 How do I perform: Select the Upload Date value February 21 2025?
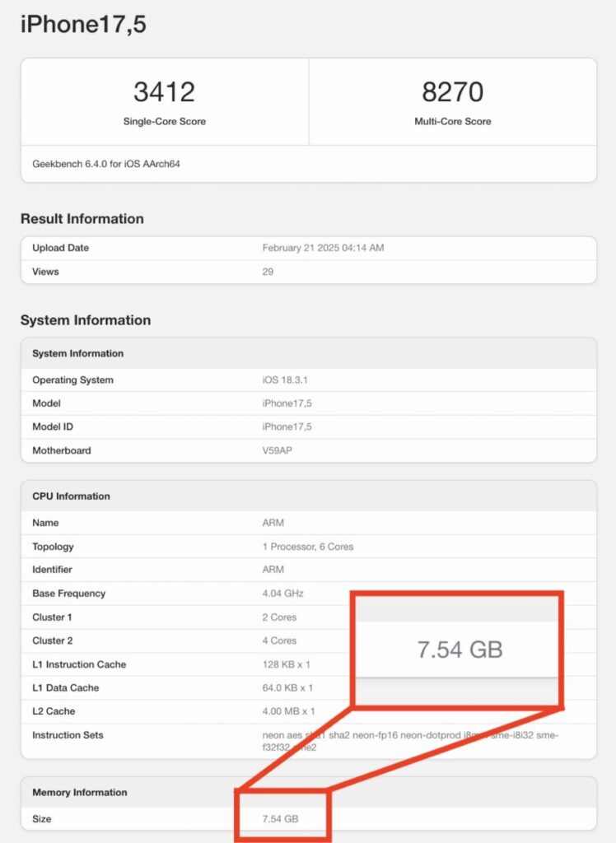tap(323, 248)
